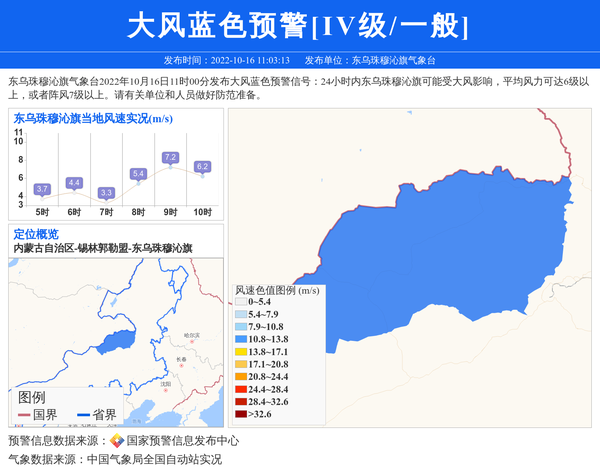Click the red 国界 line legend symbol
Screen dimensions: 600x471
pyautogui.click(x=24, y=415)
